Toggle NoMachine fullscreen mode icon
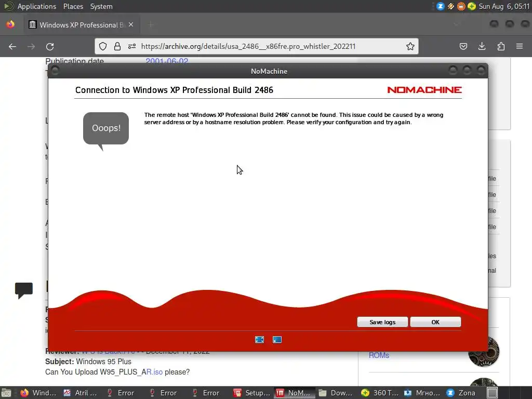 tap(260, 340)
